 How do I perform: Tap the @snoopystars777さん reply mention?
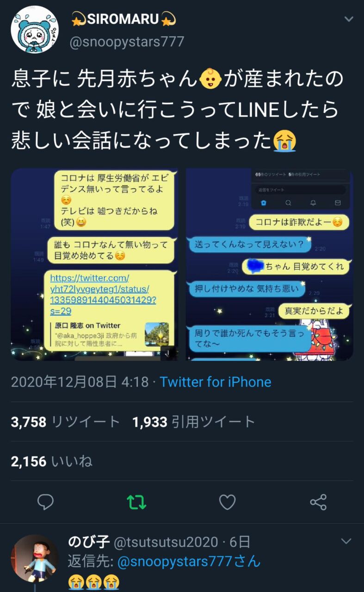[x=189, y=561]
